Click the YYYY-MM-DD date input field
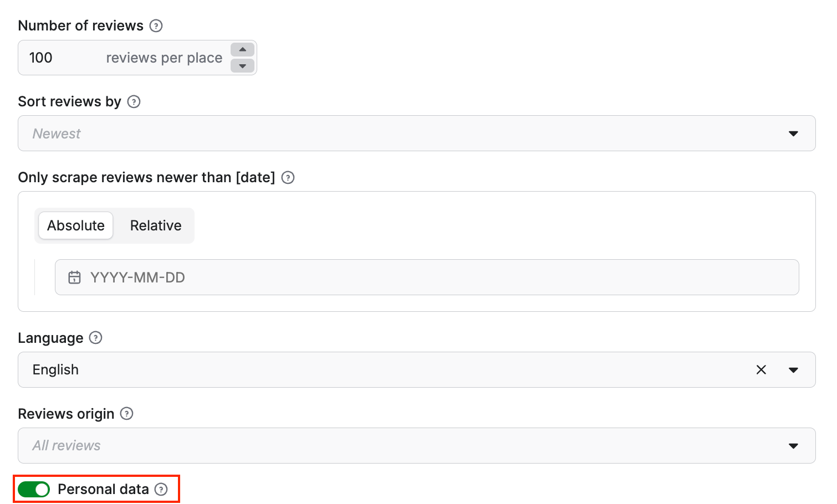Screen dimensions: 837x504 click(222, 277)
